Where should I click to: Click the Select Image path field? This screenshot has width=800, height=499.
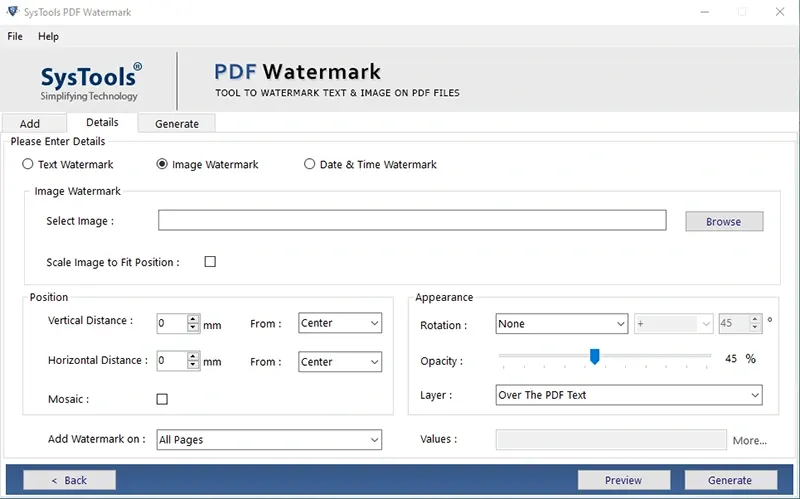[412, 220]
